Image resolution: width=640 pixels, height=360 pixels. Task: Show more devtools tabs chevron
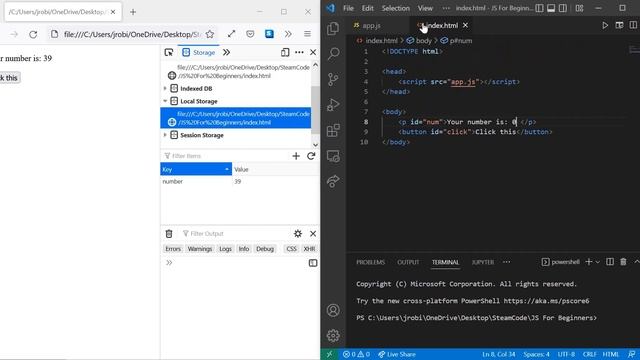pos(226,52)
